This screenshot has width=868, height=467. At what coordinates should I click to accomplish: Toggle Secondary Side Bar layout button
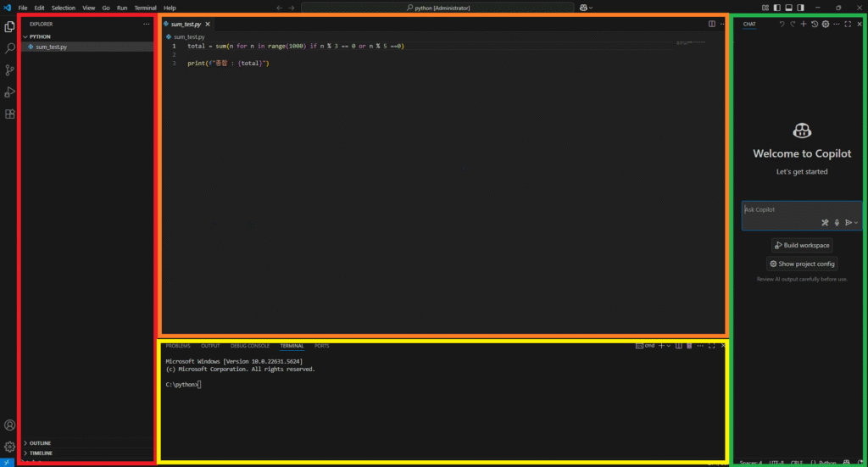tap(800, 8)
